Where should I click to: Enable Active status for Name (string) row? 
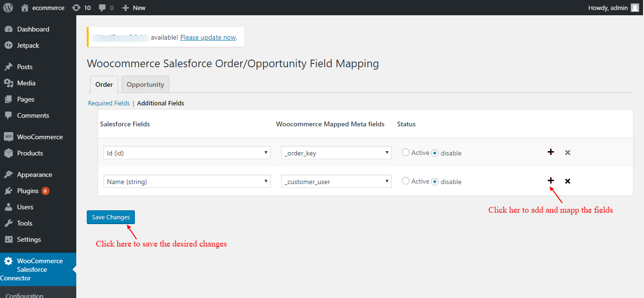[406, 181]
